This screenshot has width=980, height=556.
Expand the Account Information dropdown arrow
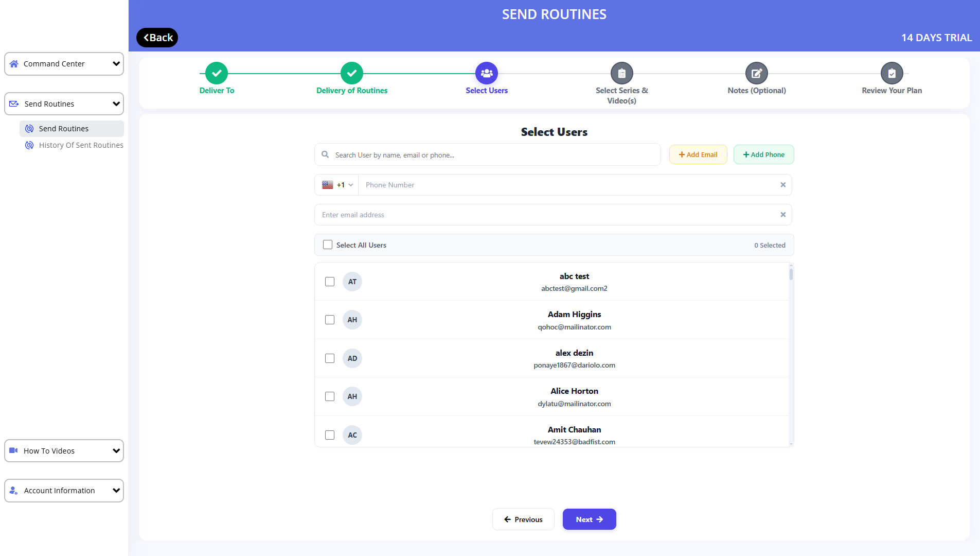pyautogui.click(x=116, y=491)
